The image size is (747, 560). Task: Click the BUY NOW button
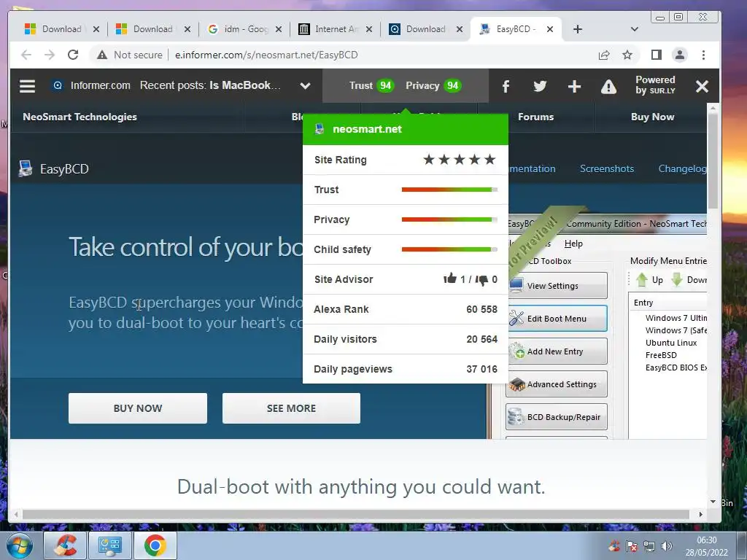(138, 408)
